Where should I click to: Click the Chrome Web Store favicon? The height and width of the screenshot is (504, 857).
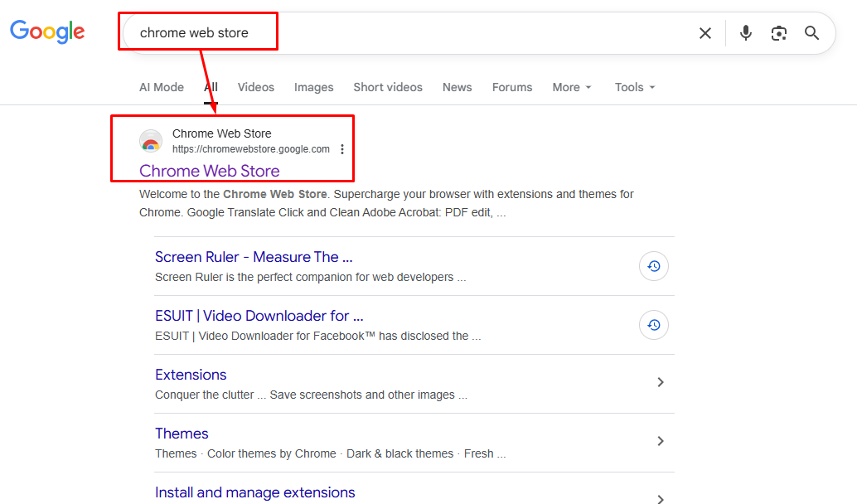(151, 141)
